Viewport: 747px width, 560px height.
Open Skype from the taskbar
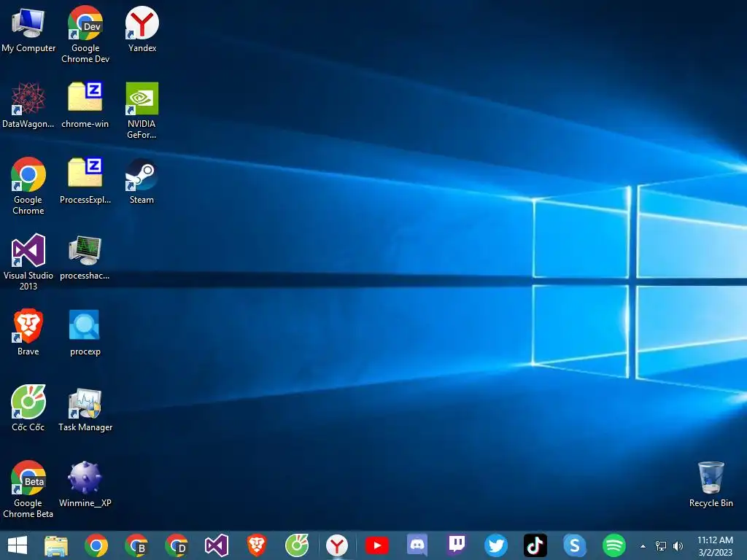click(x=575, y=545)
